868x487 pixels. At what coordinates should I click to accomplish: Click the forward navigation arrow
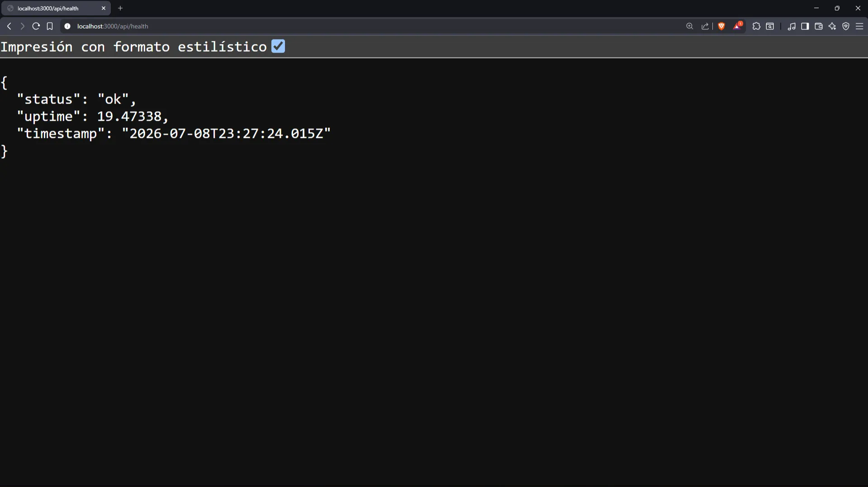(22, 26)
